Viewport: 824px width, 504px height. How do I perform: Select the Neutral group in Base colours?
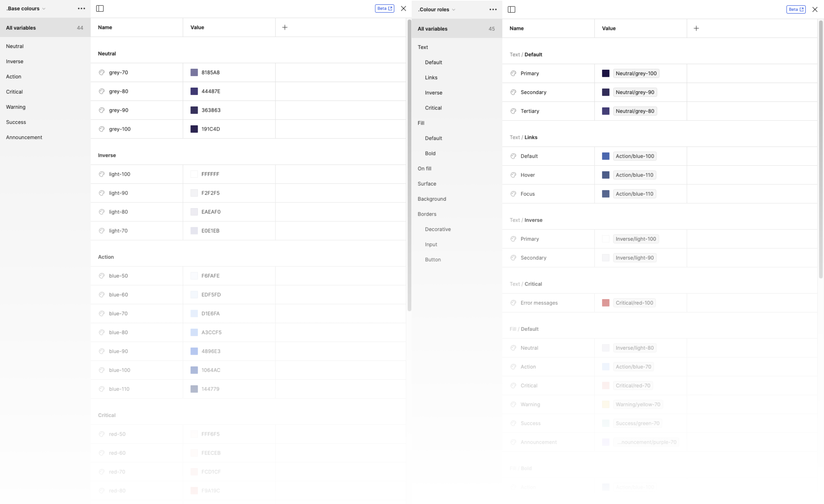pos(15,46)
